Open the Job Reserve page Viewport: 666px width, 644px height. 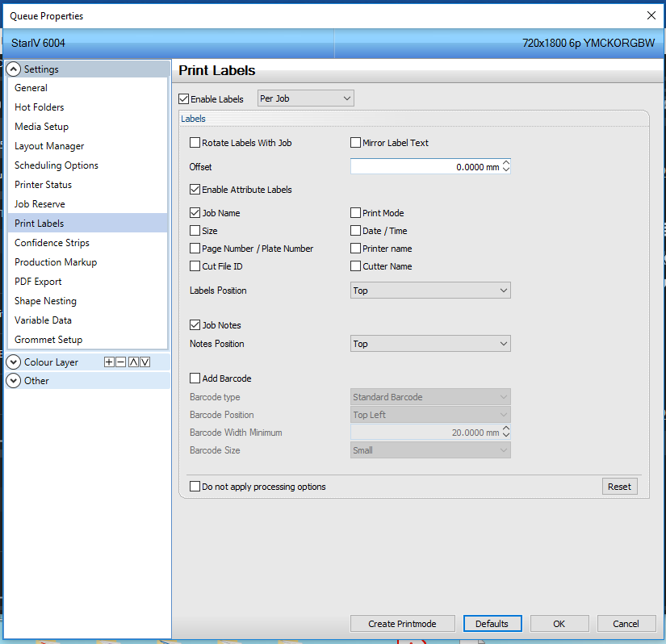88,204
